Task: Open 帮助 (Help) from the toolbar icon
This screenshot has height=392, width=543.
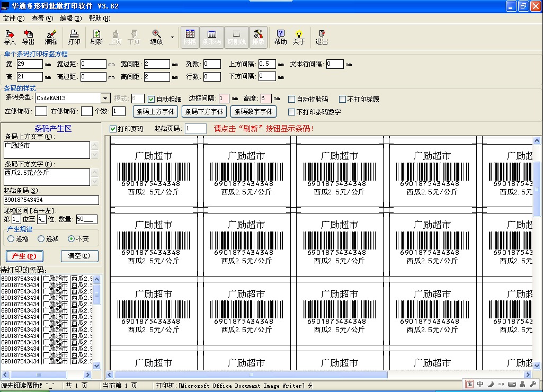Action: pos(280,37)
